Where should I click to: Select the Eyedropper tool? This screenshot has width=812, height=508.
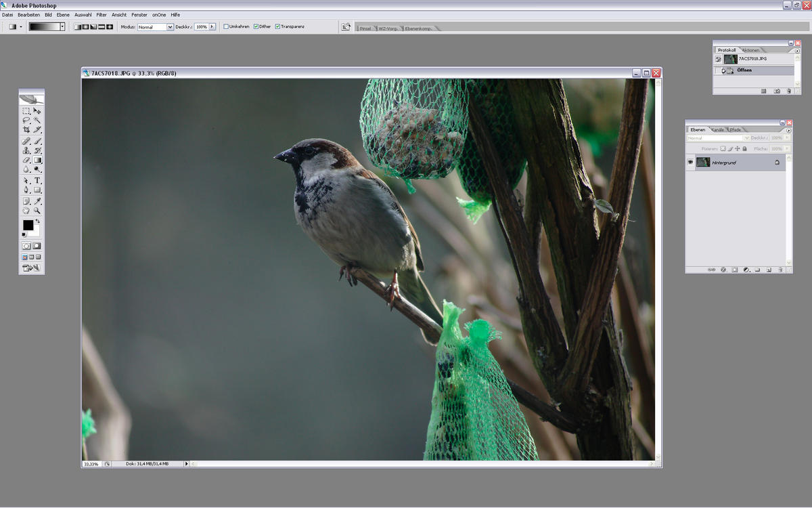point(37,201)
